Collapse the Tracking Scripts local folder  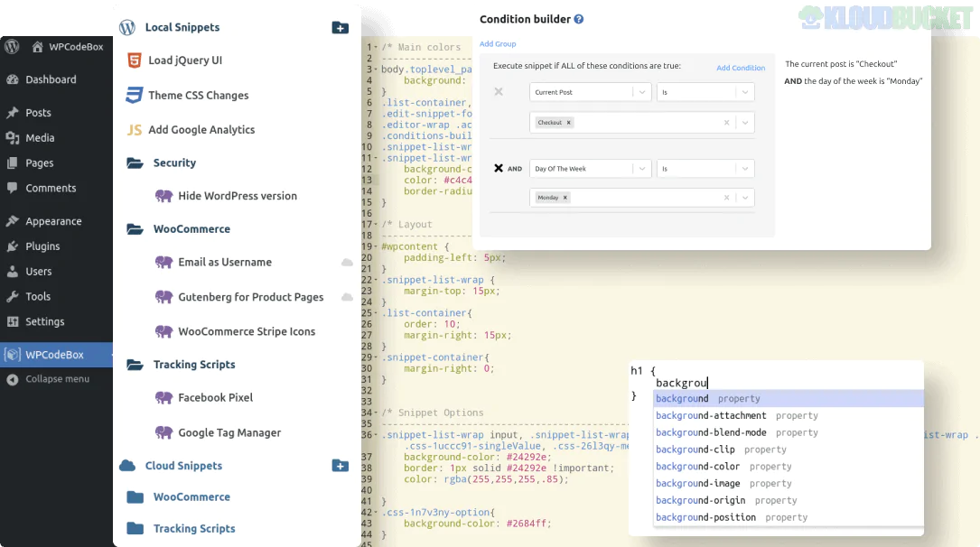135,365
